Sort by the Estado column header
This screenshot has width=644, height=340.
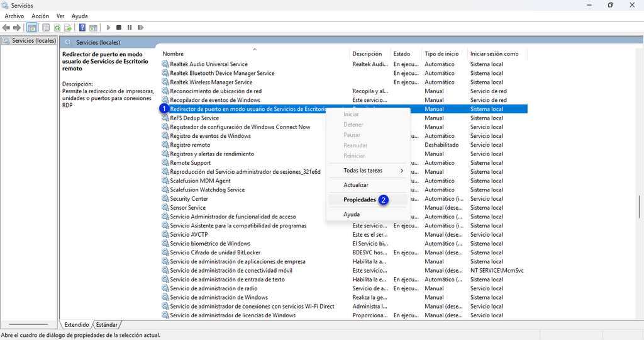point(402,54)
